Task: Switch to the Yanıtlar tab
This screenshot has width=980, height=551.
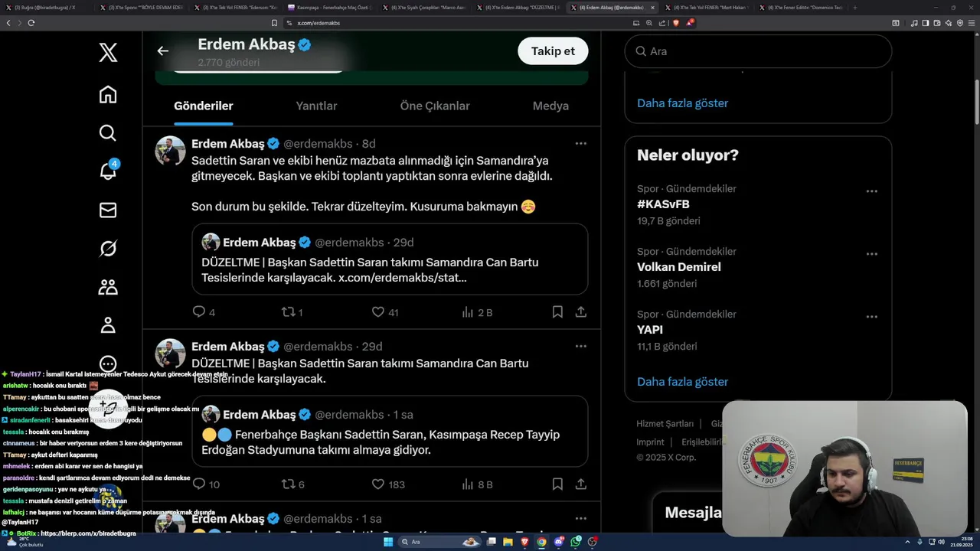Action: [316, 106]
